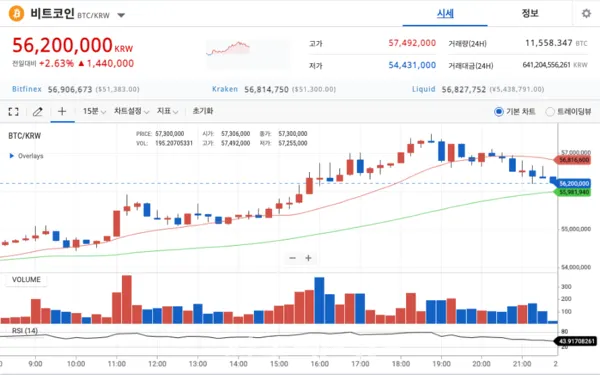Click the current price 56,200,000 KRW
This screenshot has width=600, height=375.
click(73, 45)
